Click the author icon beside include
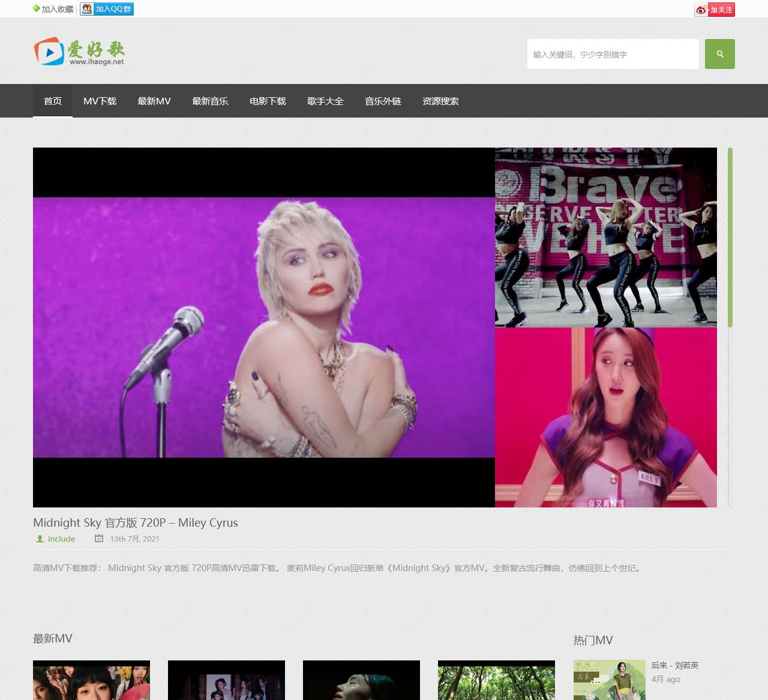The width and height of the screenshot is (768, 700). (40, 539)
